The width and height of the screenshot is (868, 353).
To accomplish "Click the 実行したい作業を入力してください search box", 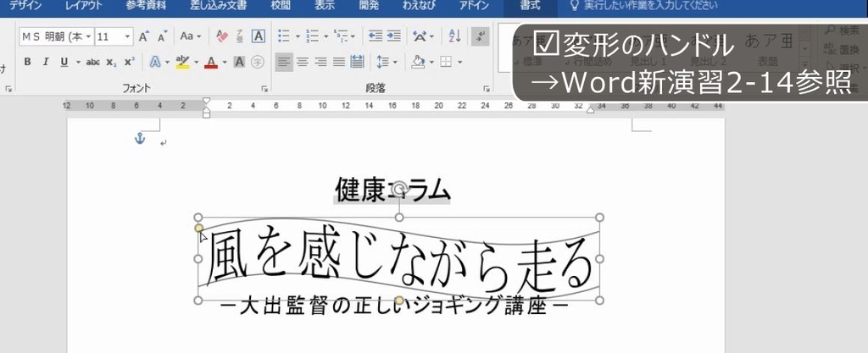I will pos(651,6).
